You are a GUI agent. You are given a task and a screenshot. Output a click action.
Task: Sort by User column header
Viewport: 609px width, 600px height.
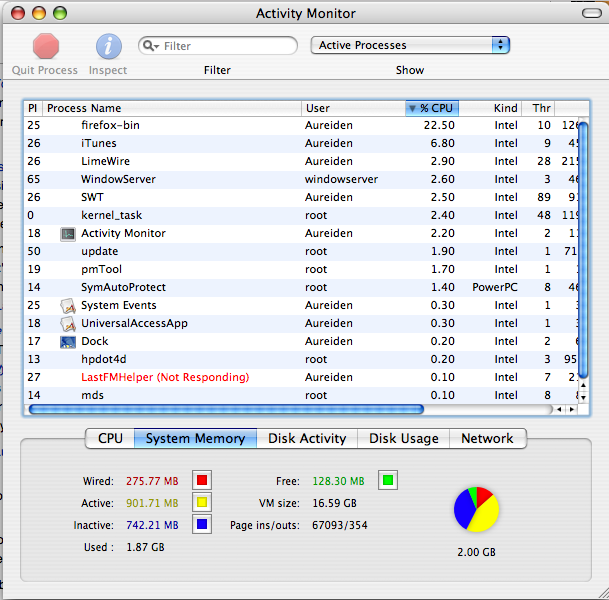click(353, 108)
